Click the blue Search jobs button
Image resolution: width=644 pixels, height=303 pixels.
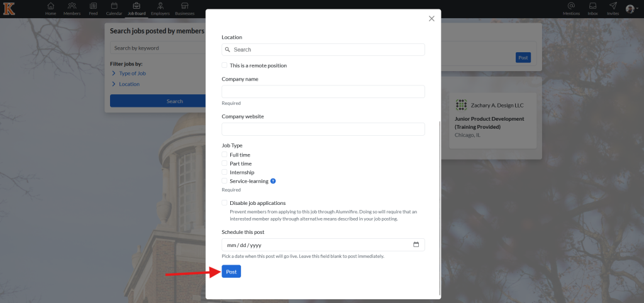click(x=158, y=101)
